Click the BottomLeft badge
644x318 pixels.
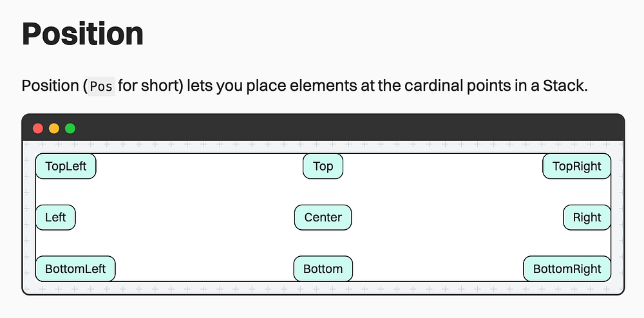[x=75, y=268]
